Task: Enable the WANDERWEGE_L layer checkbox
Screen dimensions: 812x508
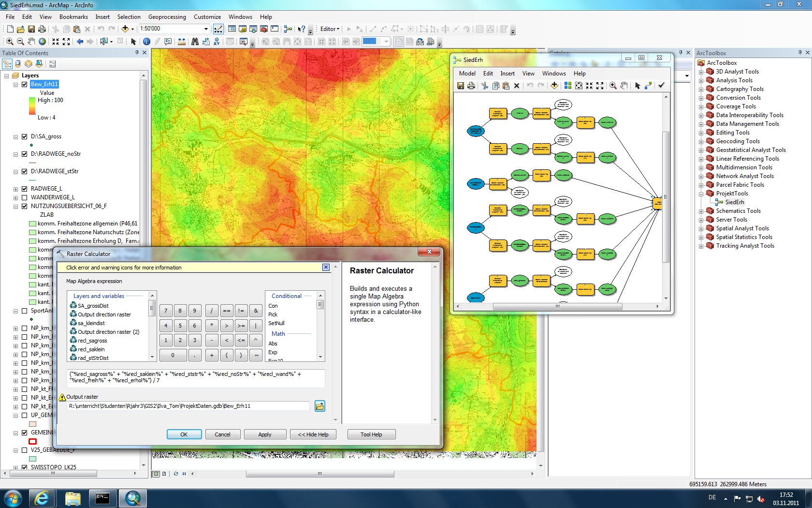Action: (x=25, y=197)
